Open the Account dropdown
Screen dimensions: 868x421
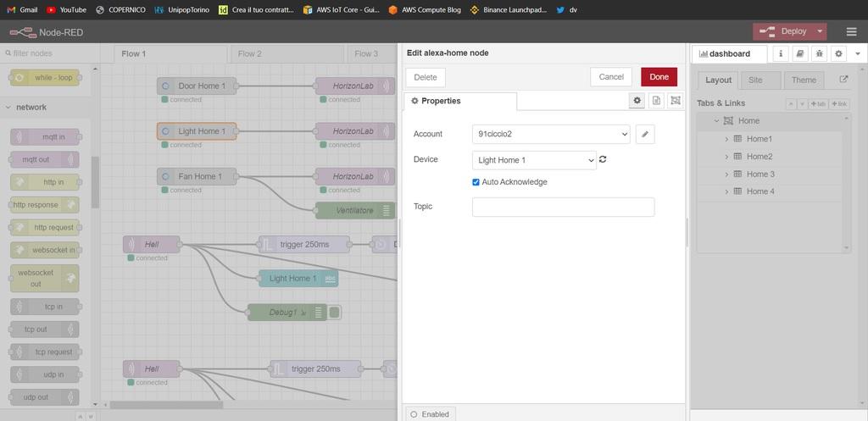[x=551, y=134]
